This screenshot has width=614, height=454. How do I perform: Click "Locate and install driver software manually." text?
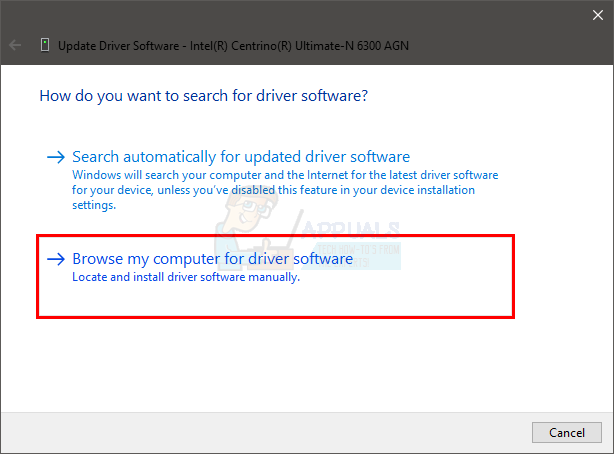click(x=186, y=277)
